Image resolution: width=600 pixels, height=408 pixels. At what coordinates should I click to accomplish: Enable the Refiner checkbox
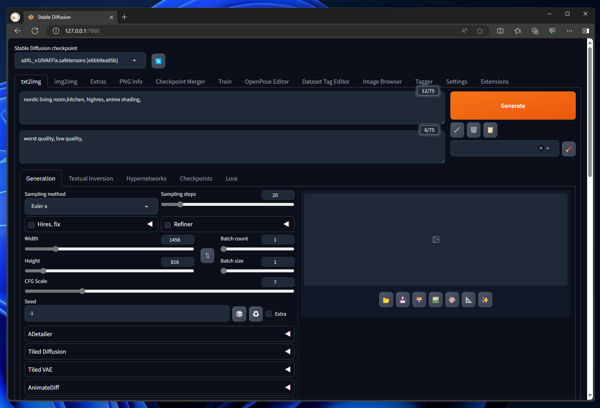pos(168,225)
